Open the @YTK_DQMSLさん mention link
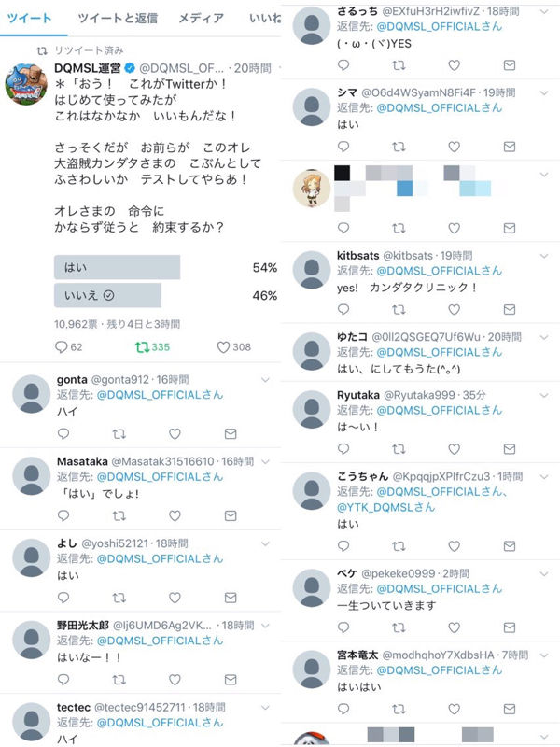The width and height of the screenshot is (560, 747). (385, 507)
